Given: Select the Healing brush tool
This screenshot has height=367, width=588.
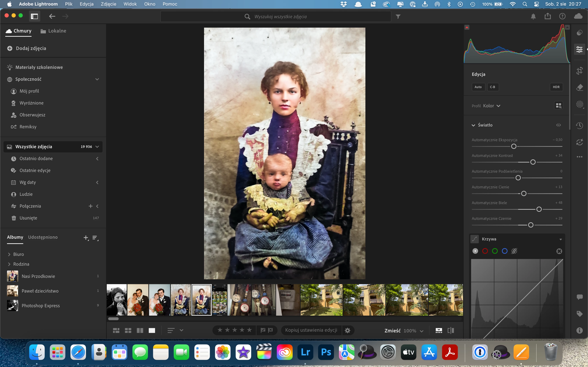Looking at the screenshot, I should tap(579, 88).
